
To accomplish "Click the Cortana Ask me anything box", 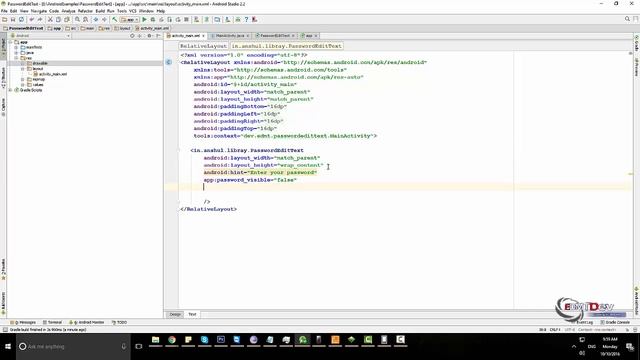I will point(73,347).
